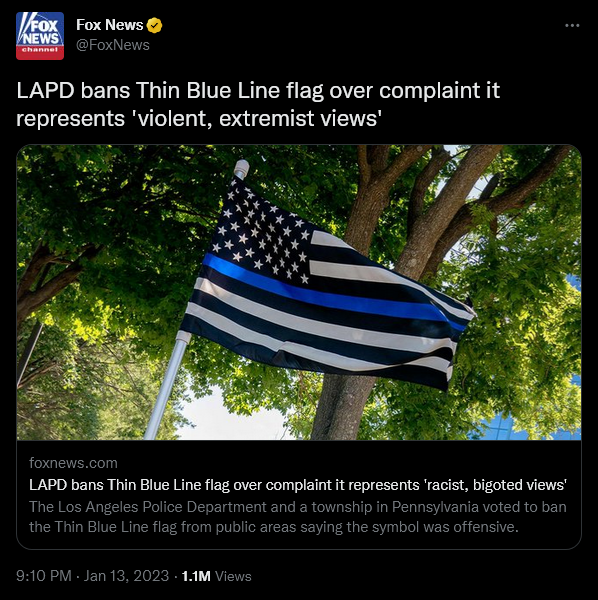The width and height of the screenshot is (598, 600).
Task: Open the Jan 13, 2023 date link
Action: [126, 576]
